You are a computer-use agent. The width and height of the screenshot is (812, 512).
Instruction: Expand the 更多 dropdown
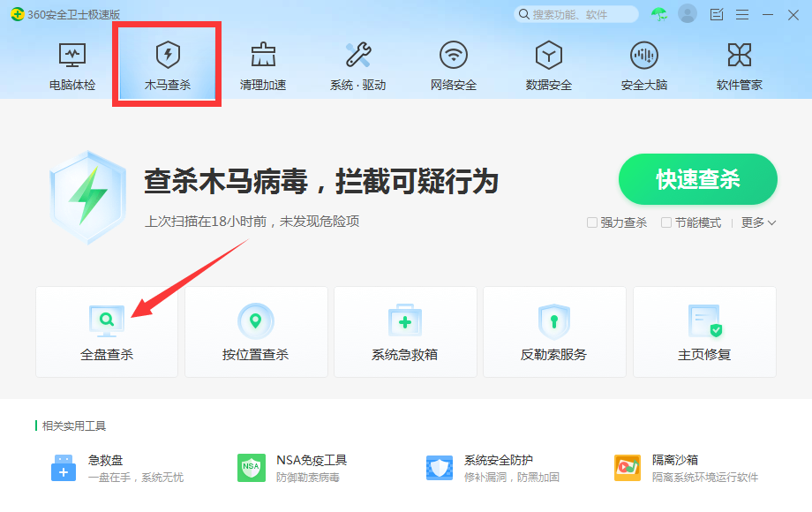coord(758,222)
